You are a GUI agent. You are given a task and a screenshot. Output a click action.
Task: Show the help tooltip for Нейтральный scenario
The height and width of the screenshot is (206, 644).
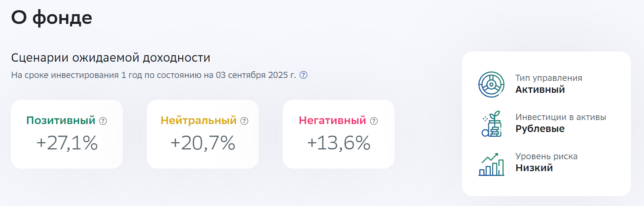(x=244, y=121)
